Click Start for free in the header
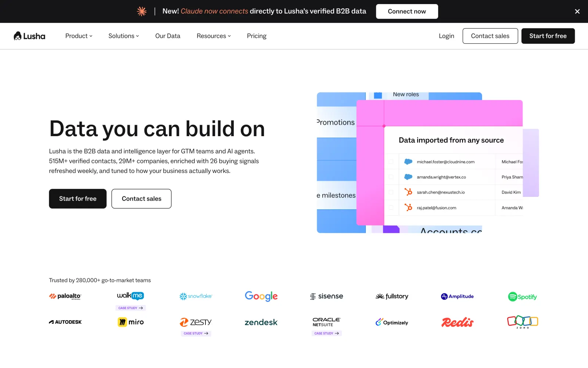Image resolution: width=588 pixels, height=368 pixels. tap(548, 36)
